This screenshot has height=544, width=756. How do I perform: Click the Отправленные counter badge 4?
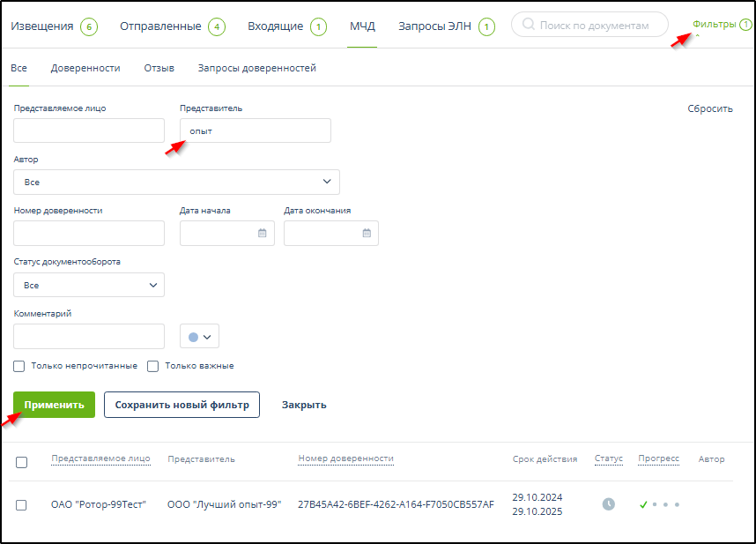[x=217, y=26]
